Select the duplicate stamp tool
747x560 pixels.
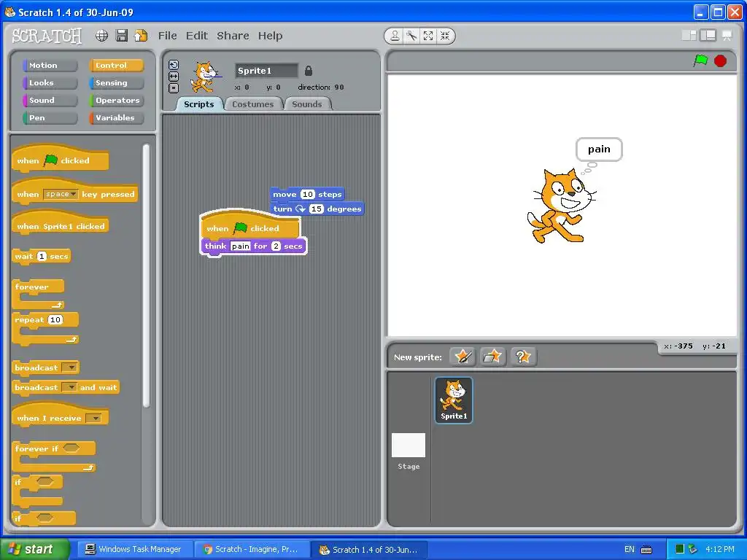tap(395, 36)
